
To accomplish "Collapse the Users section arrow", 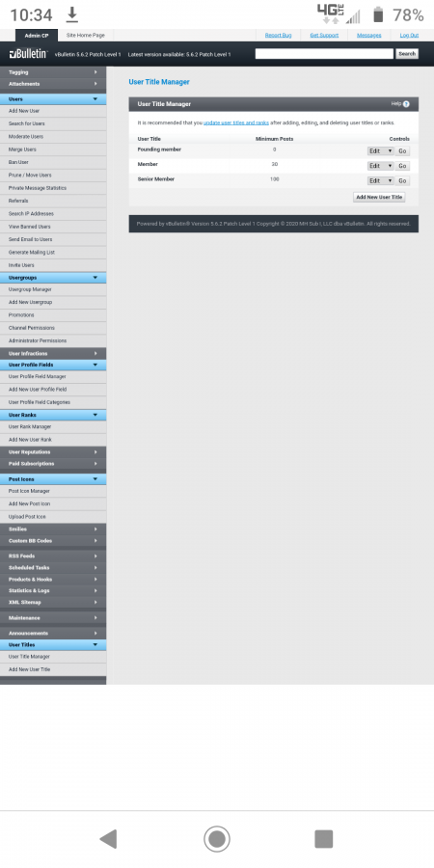I will point(95,99).
